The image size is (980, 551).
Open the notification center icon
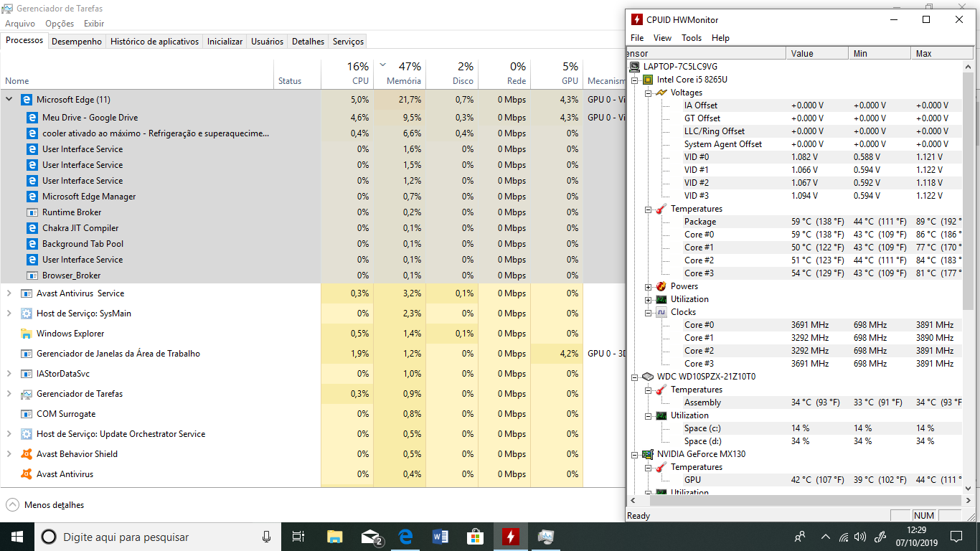956,537
